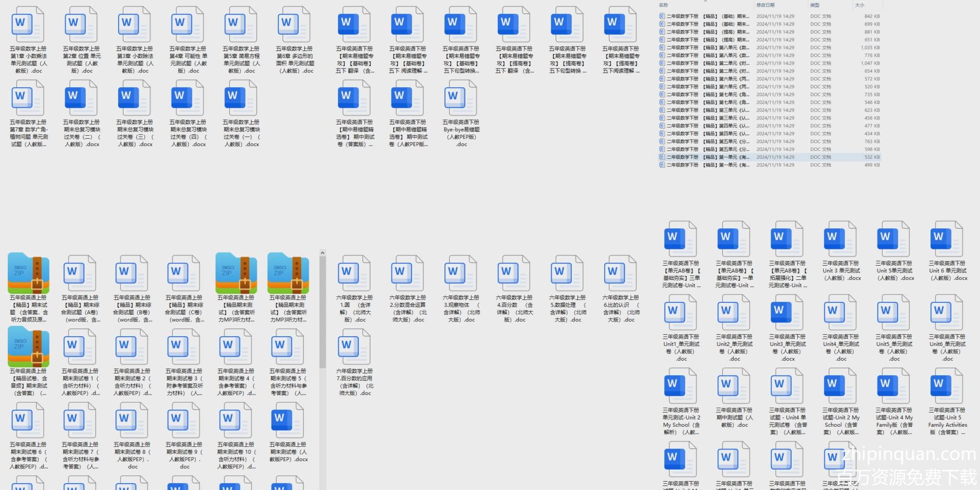Screen dimensions: 980x490
Task: Sort by 大小 column header
Action: coord(859,5)
